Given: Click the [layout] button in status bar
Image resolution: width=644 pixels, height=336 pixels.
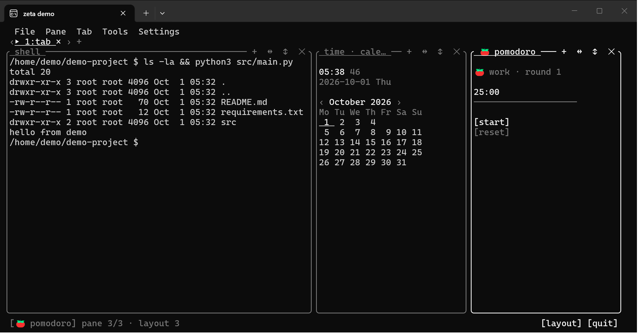Looking at the screenshot, I should pyautogui.click(x=561, y=323).
